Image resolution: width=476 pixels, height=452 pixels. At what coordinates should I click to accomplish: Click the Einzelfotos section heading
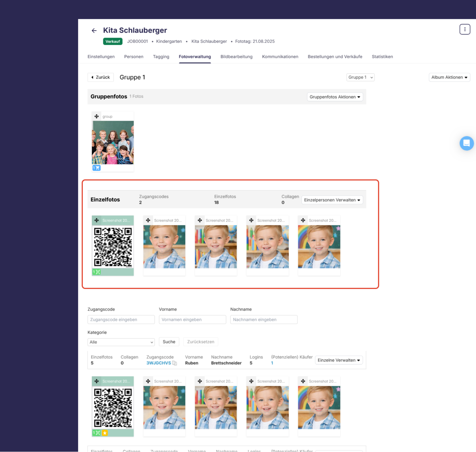(105, 199)
